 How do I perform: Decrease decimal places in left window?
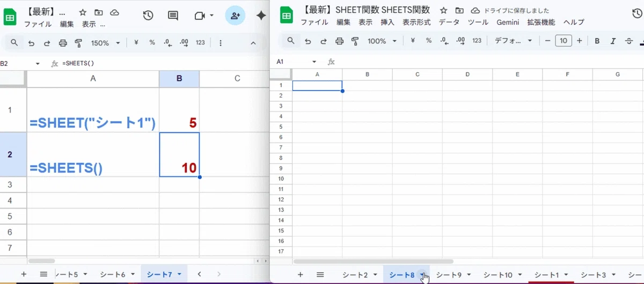(168, 43)
